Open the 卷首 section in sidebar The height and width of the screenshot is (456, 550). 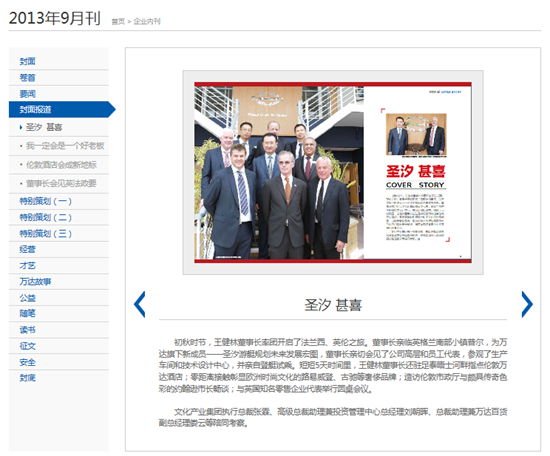27,78
